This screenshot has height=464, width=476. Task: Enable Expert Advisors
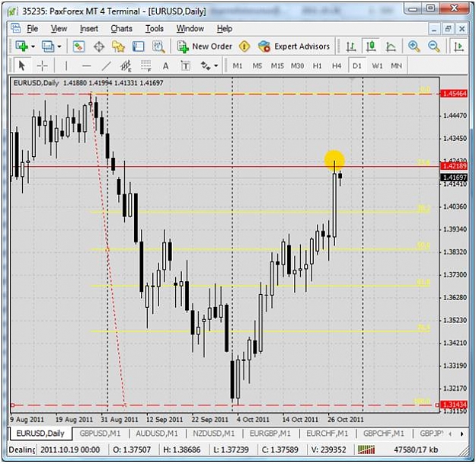pyautogui.click(x=294, y=46)
